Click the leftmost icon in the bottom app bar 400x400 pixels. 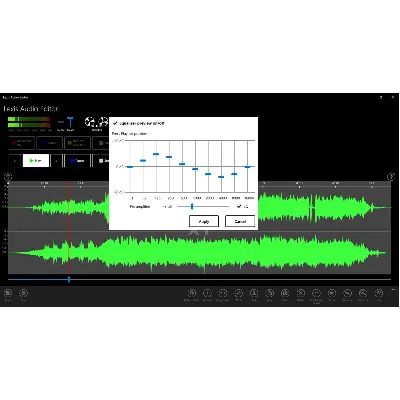point(8,293)
